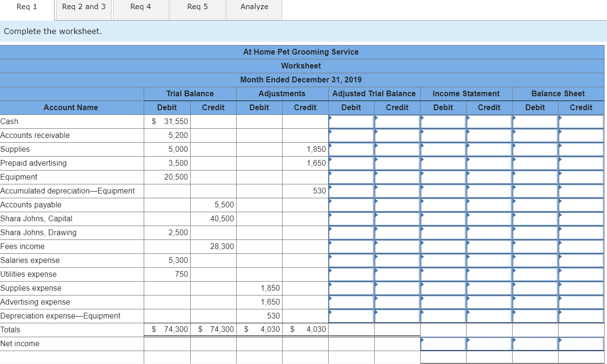Select the Accounts receivable Balance Sheet Debit cell
The height and width of the screenshot is (364, 607).
pos(535,135)
